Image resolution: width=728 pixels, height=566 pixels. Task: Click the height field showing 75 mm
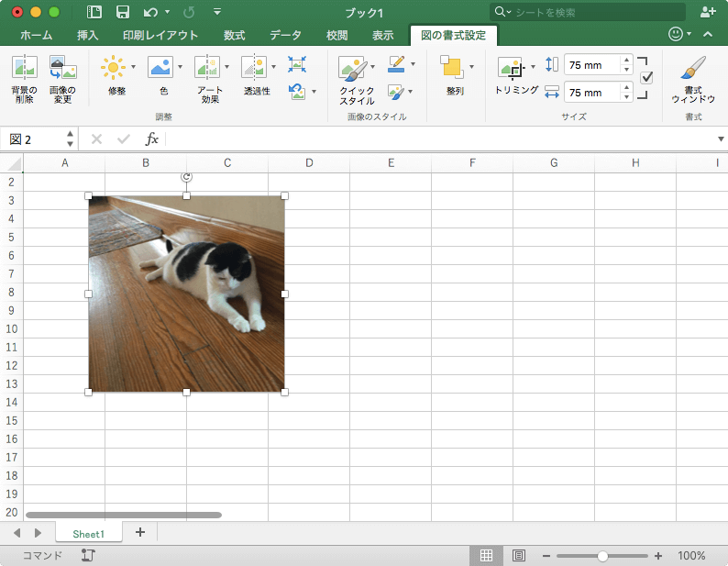tap(592, 65)
